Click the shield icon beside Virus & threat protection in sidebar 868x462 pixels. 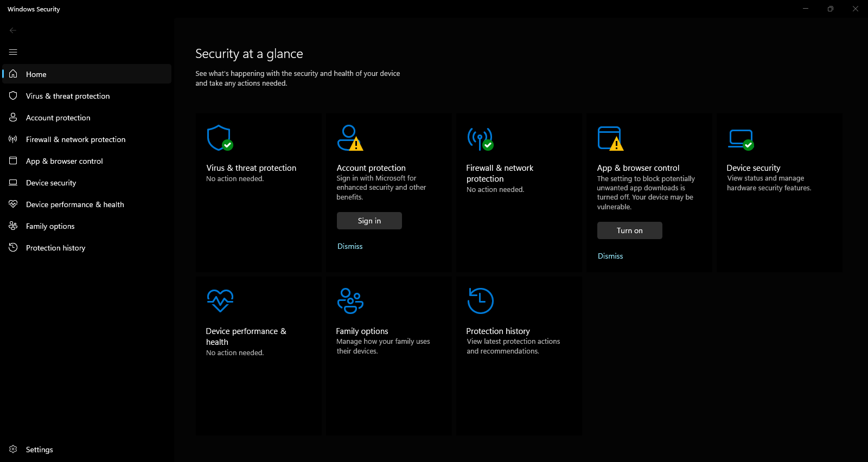pyautogui.click(x=13, y=95)
